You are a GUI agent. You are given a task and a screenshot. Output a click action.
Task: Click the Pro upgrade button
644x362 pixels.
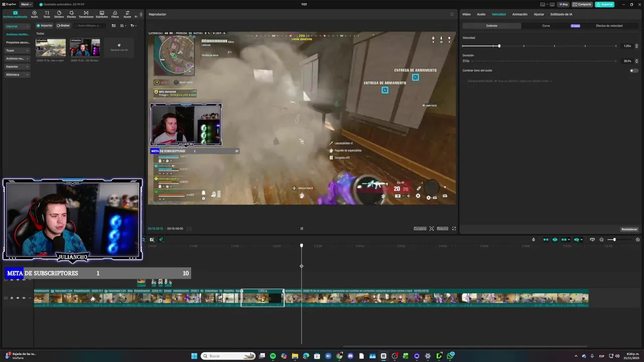coord(563,4)
